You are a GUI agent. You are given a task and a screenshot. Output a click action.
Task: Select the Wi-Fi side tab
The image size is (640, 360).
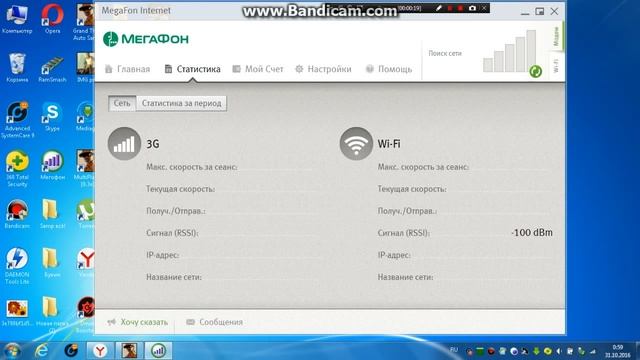(556, 65)
